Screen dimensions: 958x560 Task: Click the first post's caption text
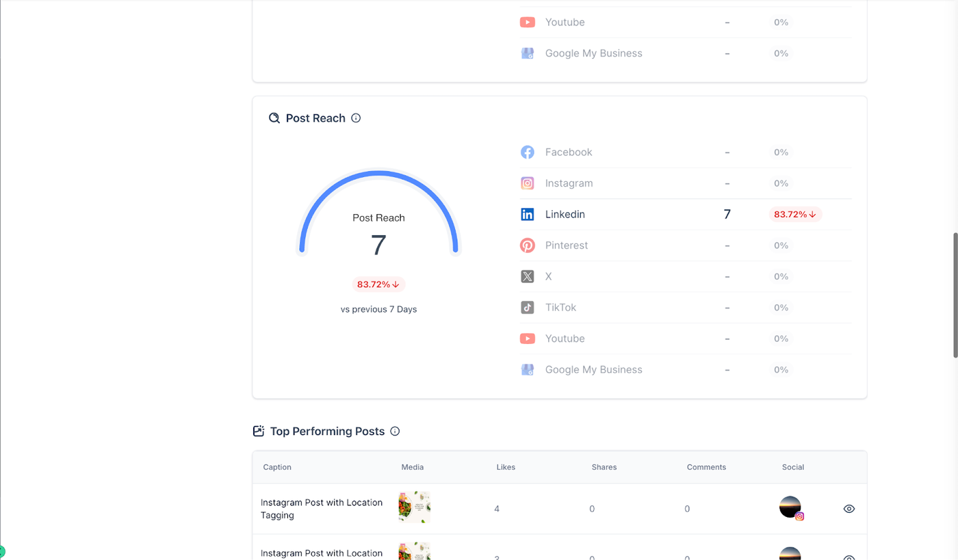321,509
